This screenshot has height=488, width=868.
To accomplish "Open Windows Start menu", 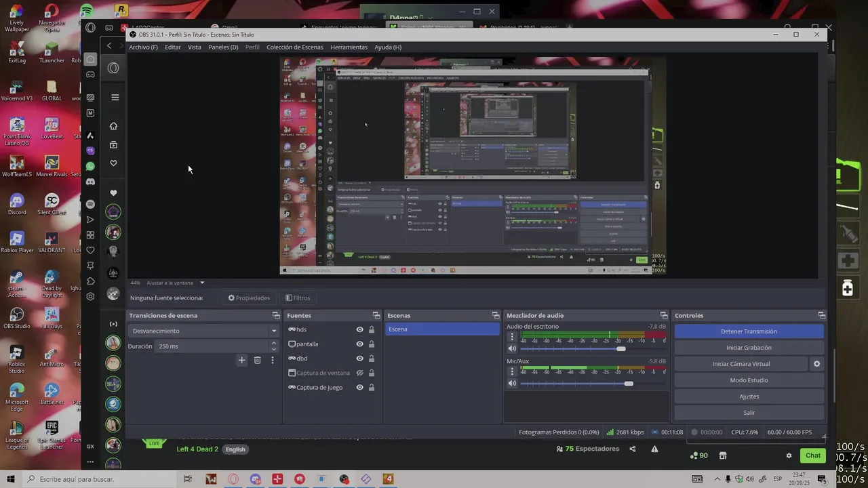I will (10, 479).
